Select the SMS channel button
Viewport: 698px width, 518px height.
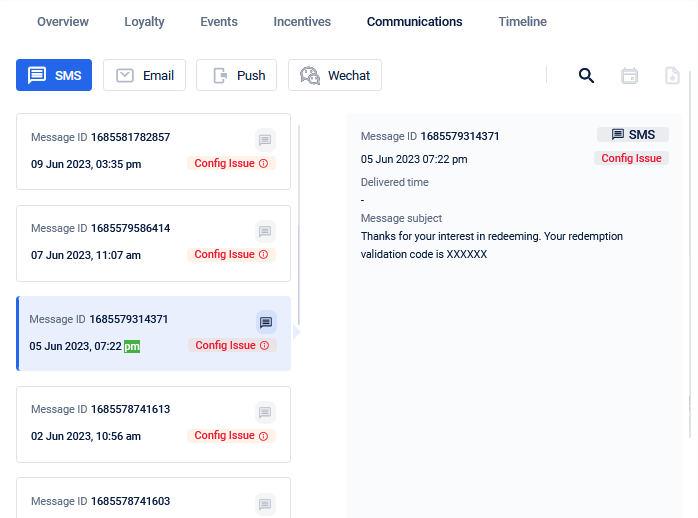tap(54, 75)
